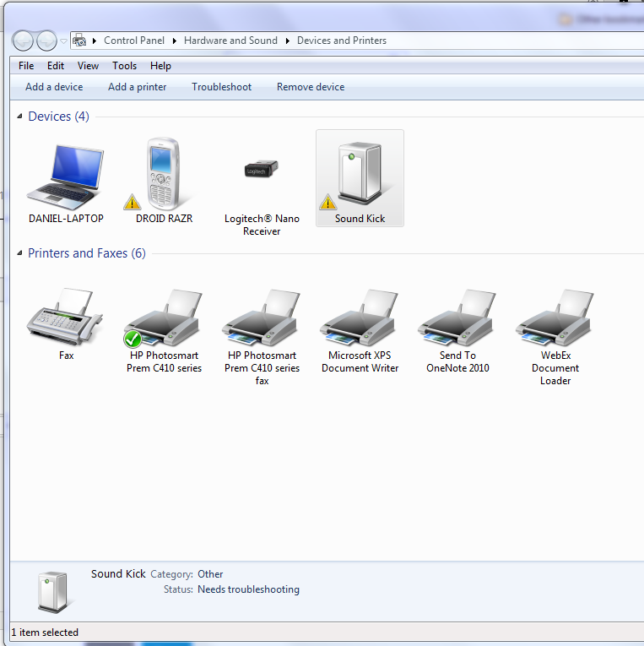Viewport: 644px width, 646px height.
Task: Click the Microsoft XPS Document Writer printer
Action: pos(360,319)
